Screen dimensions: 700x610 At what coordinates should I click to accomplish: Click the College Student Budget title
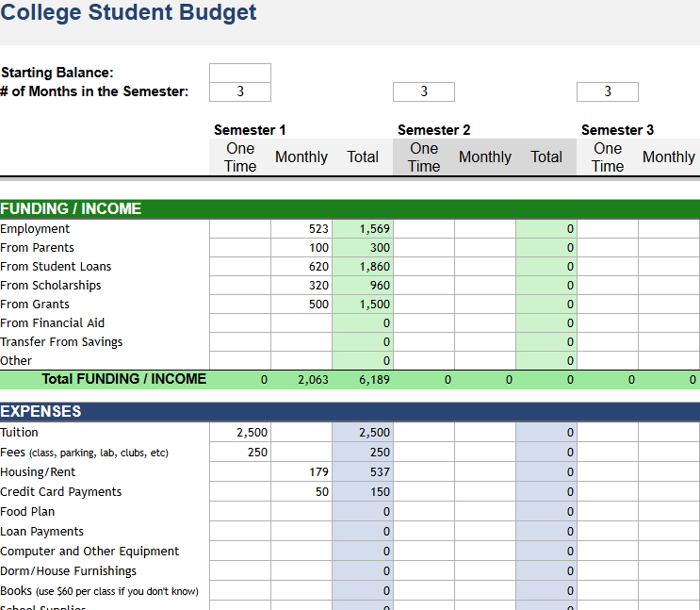(128, 12)
